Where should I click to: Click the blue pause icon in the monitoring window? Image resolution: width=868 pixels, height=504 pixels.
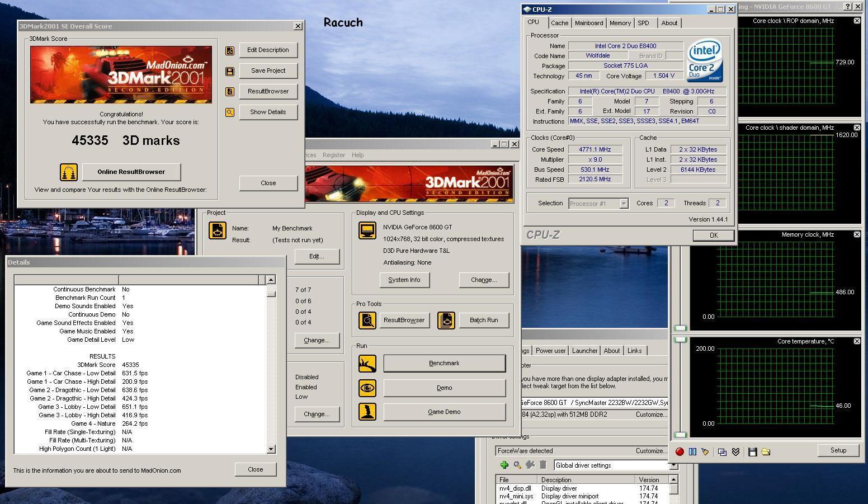(x=692, y=452)
